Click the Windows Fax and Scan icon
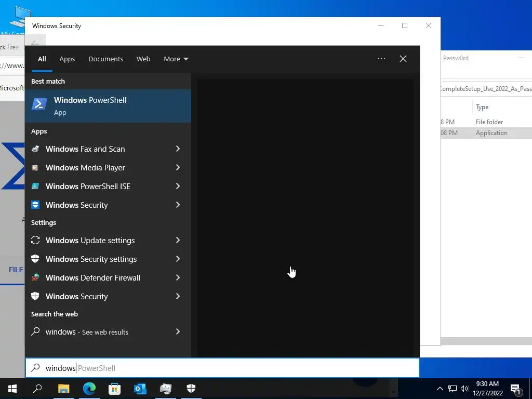Viewport: 532px width, 399px height. pos(35,149)
